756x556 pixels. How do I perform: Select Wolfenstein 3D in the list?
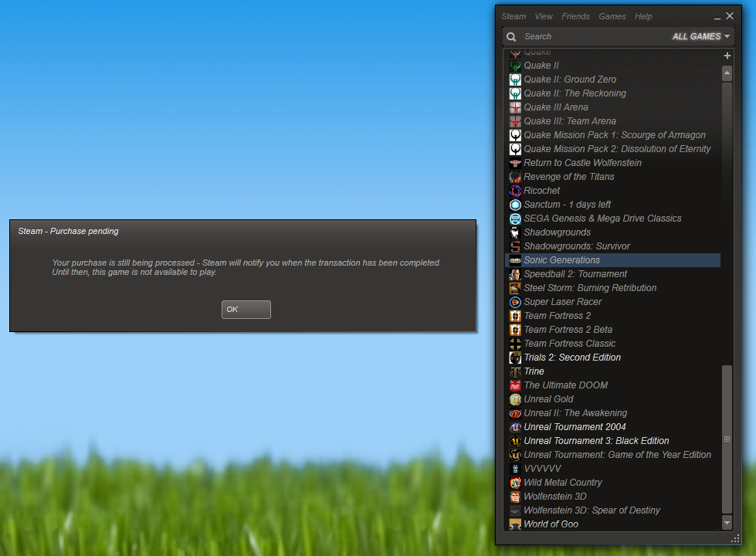[612, 497]
